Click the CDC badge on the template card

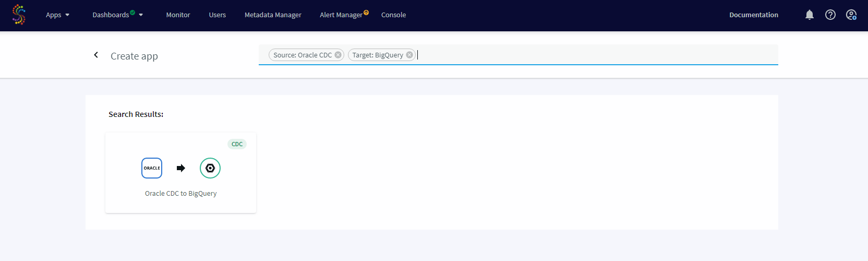(x=237, y=144)
